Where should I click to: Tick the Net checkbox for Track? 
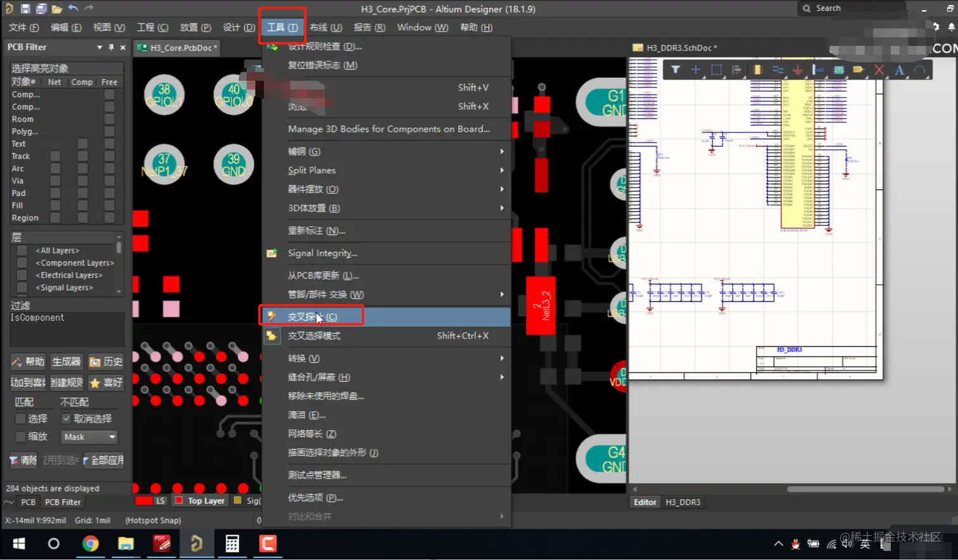click(x=55, y=156)
